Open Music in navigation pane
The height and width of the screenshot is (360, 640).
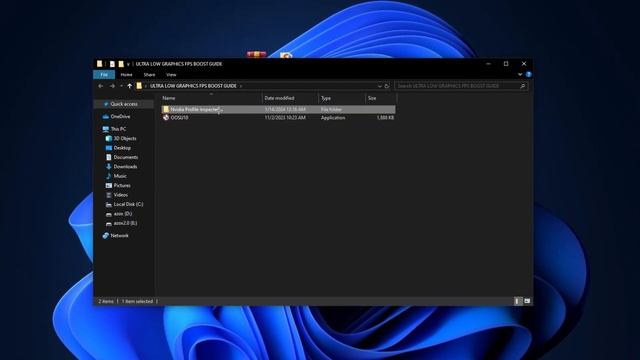[x=120, y=176]
